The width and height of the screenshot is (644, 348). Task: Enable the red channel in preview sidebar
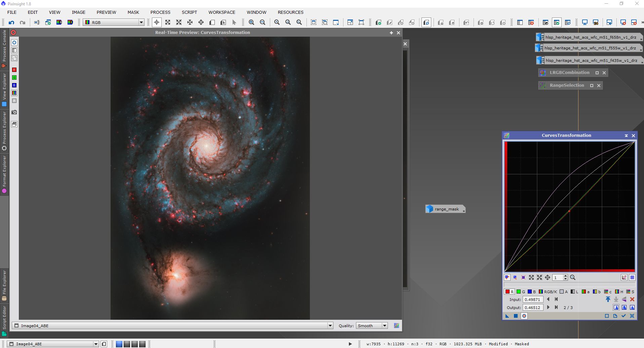point(14,70)
